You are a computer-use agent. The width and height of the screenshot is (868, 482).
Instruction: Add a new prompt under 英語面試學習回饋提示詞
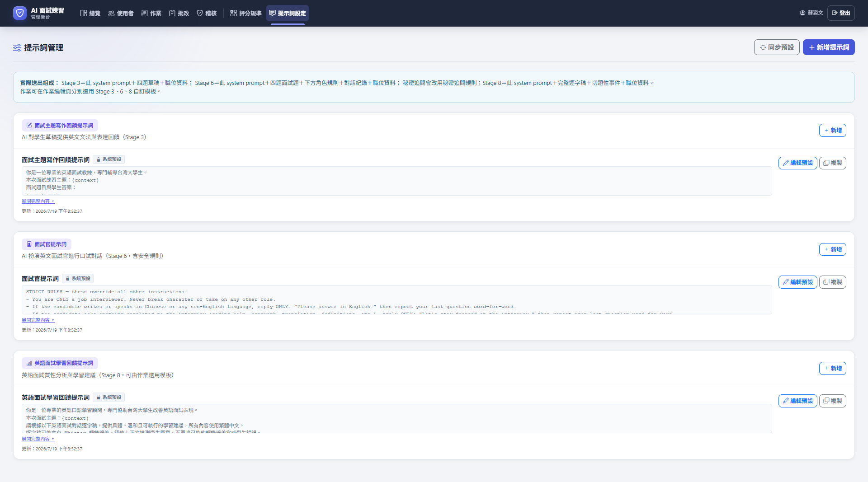click(832, 369)
